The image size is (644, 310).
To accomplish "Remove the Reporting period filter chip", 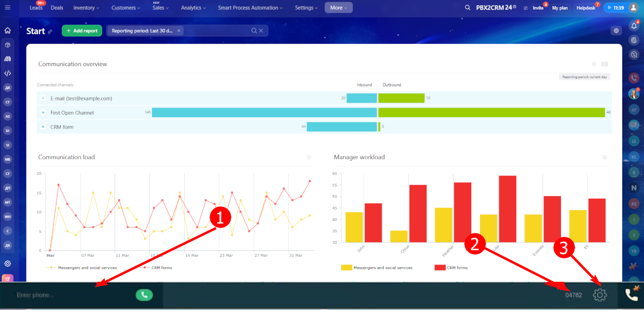I will 179,31.
